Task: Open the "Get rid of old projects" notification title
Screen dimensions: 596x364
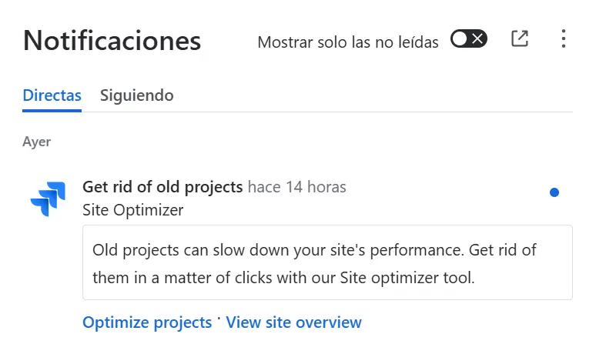Action: (162, 186)
